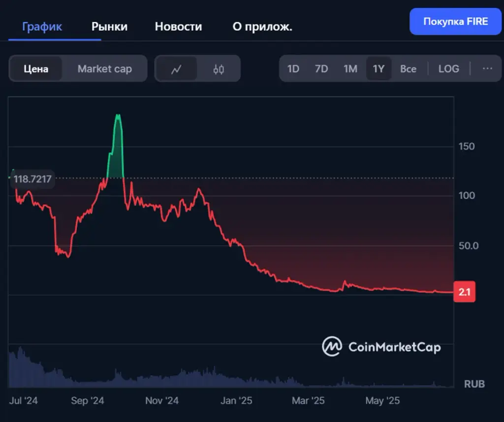This screenshot has width=504, height=422.
Task: Open the График tab
Action: [x=42, y=27]
